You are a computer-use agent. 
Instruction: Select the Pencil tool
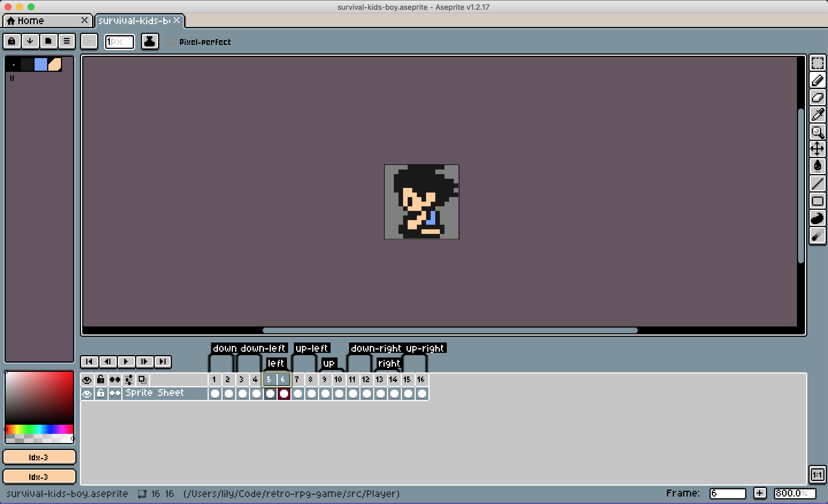point(818,80)
